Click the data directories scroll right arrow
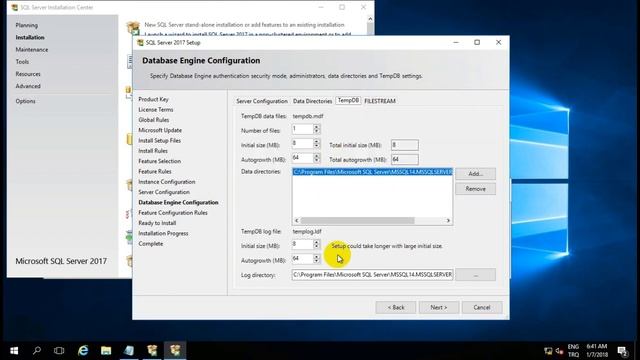This screenshot has width=640, height=360. (x=448, y=220)
